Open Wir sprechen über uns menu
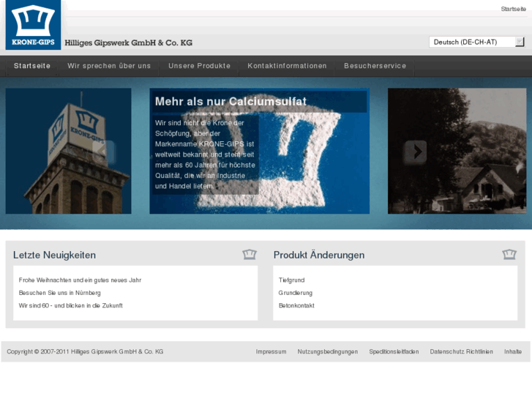 point(109,66)
